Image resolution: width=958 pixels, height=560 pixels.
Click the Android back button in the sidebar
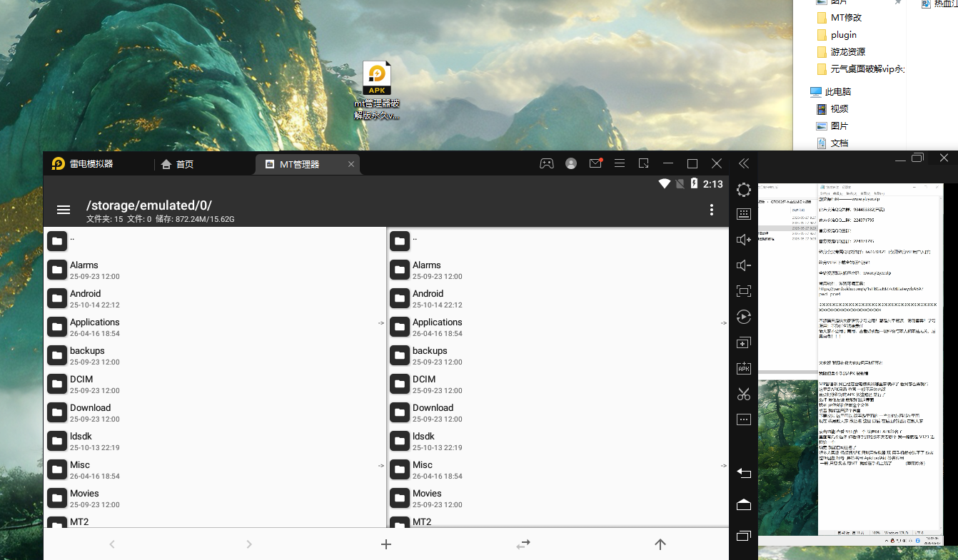[744, 473]
